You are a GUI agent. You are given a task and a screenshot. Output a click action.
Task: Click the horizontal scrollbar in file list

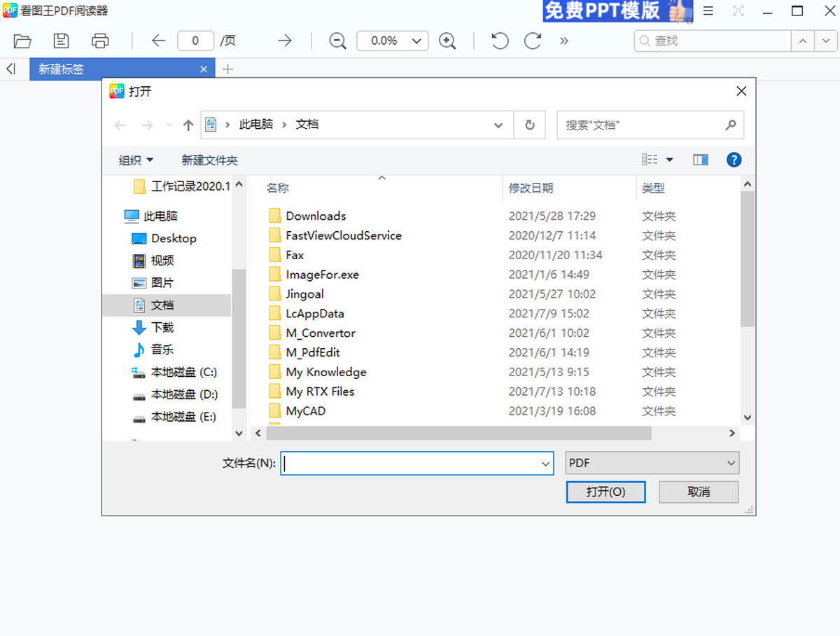(458, 434)
